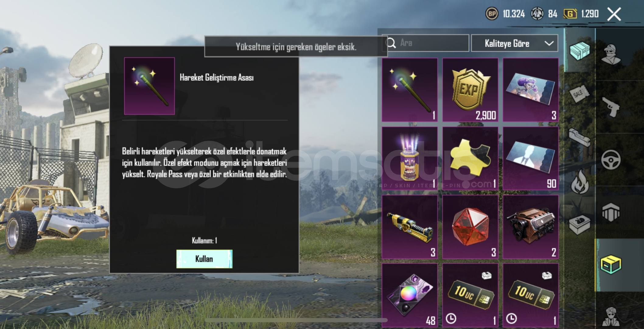Image resolution: width=644 pixels, height=329 pixels.
Task: Focus the Ara search field
Action: click(425, 43)
